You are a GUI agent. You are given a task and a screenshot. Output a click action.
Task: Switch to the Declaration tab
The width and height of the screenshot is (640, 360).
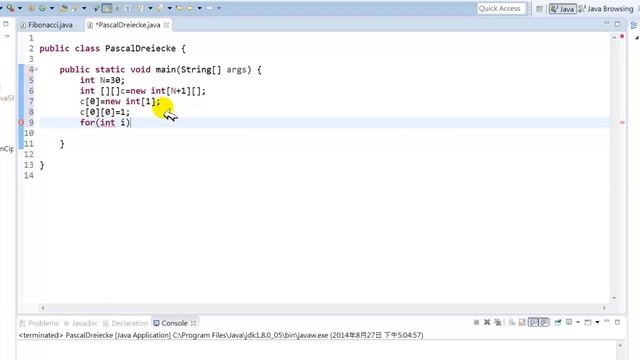(x=125, y=323)
